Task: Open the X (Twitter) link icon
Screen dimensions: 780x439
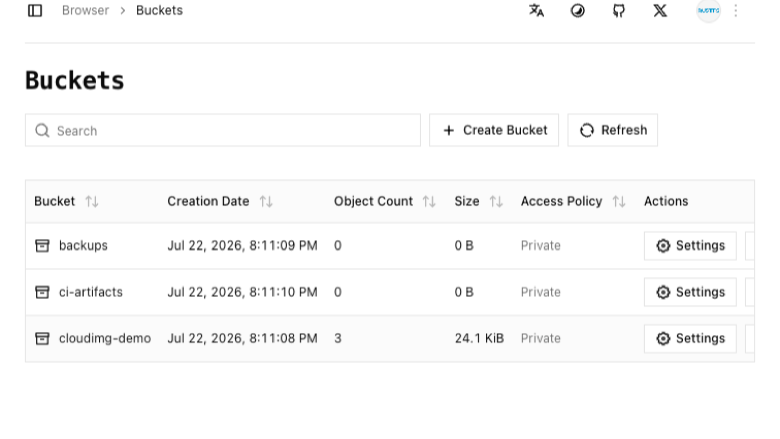Action: [660, 10]
